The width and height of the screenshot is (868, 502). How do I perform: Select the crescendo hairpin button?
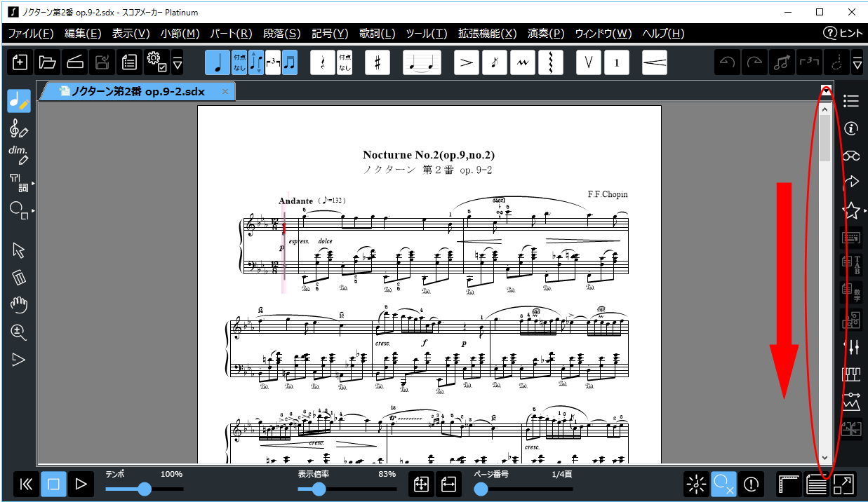pos(654,62)
